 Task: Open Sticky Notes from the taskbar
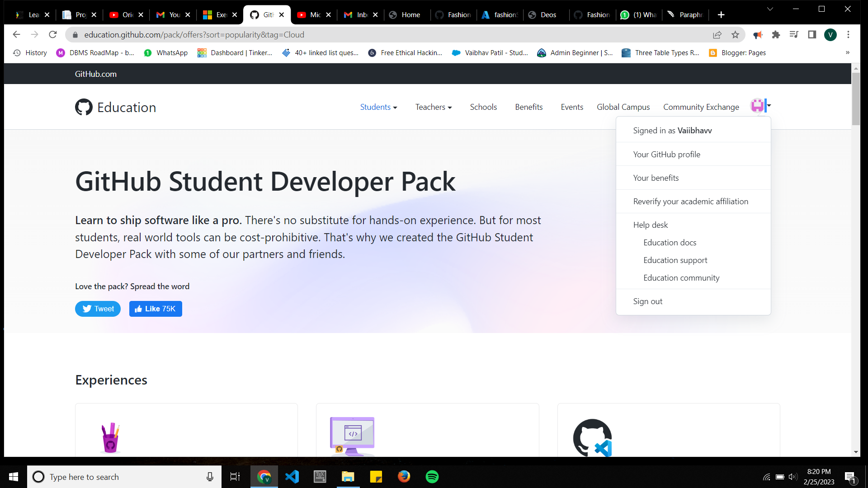click(x=376, y=477)
